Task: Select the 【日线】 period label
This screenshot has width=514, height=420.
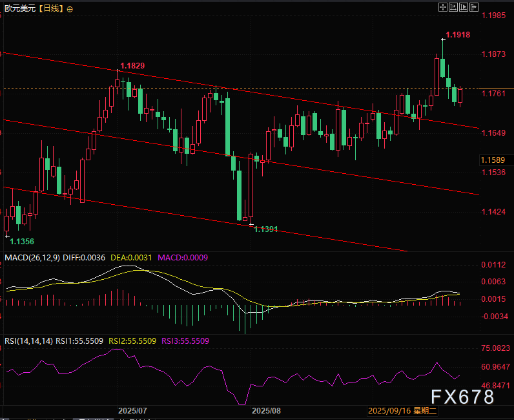Action: tap(50, 10)
